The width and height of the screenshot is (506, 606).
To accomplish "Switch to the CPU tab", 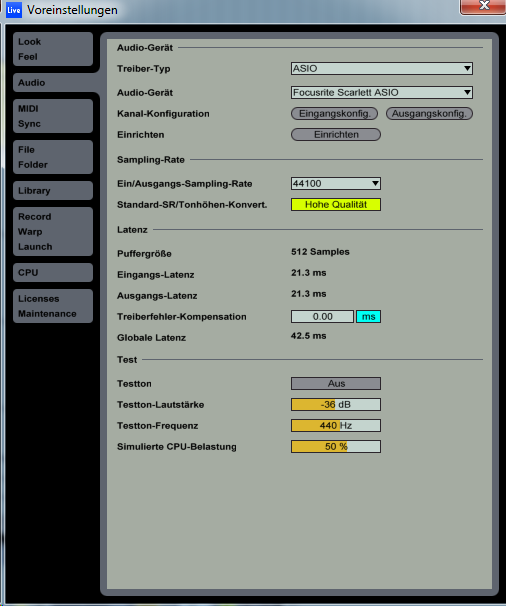I will (53, 272).
